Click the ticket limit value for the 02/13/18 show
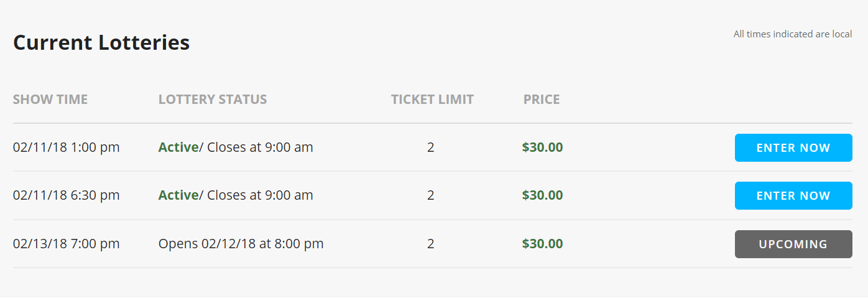This screenshot has height=298, width=868. pos(431,244)
